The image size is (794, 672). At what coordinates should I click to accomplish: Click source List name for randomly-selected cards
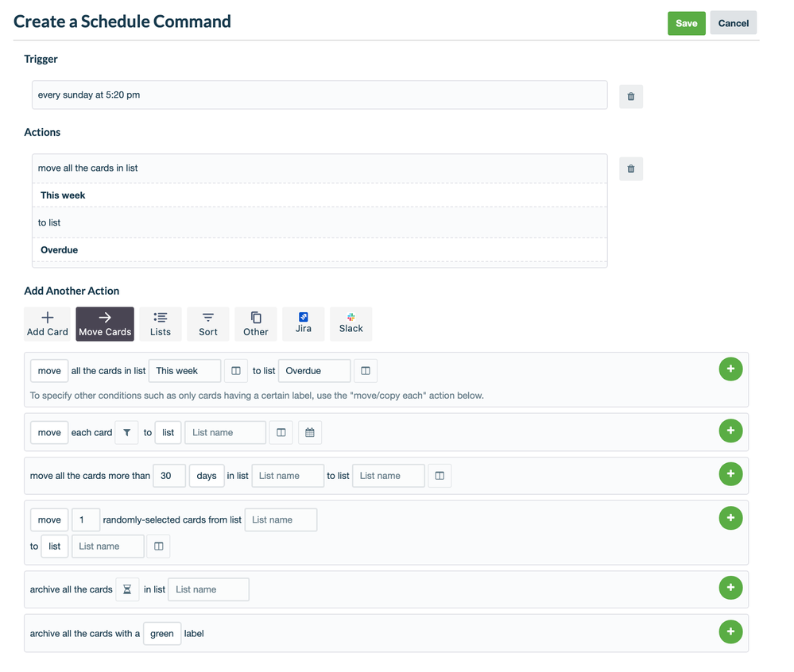(x=281, y=519)
